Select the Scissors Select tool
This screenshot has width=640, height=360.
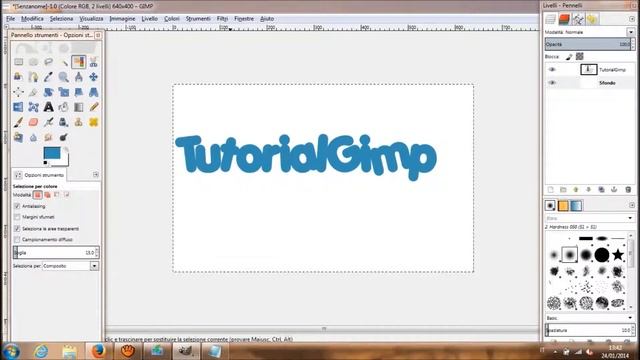tap(93, 62)
